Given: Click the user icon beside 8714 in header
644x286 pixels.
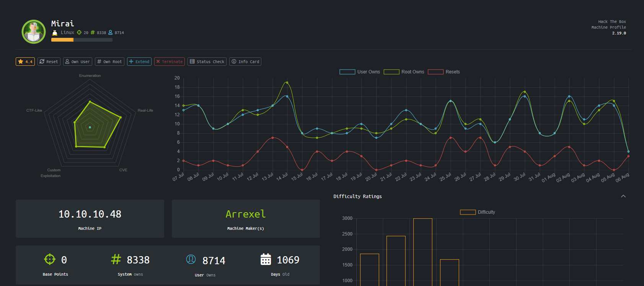Looking at the screenshot, I should coord(111,32).
